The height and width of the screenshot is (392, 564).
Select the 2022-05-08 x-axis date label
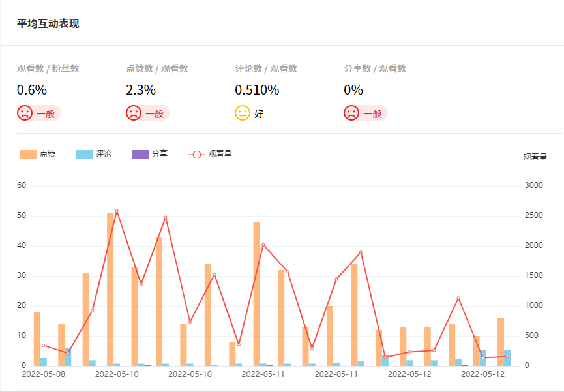click(44, 374)
